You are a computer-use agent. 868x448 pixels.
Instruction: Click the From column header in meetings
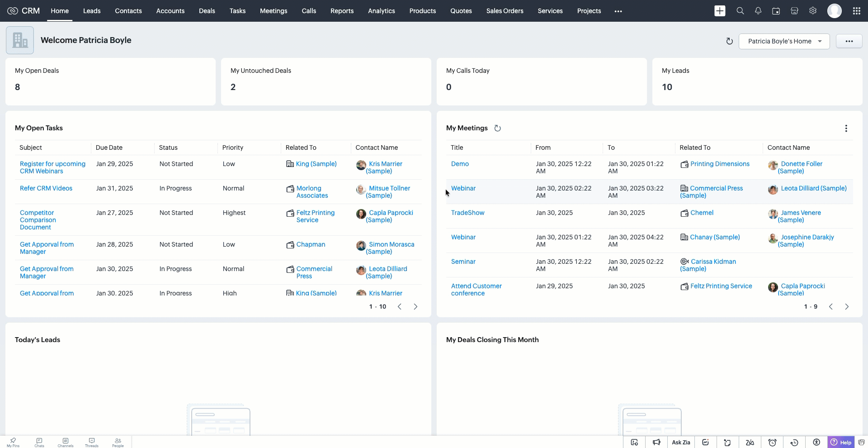pyautogui.click(x=543, y=148)
